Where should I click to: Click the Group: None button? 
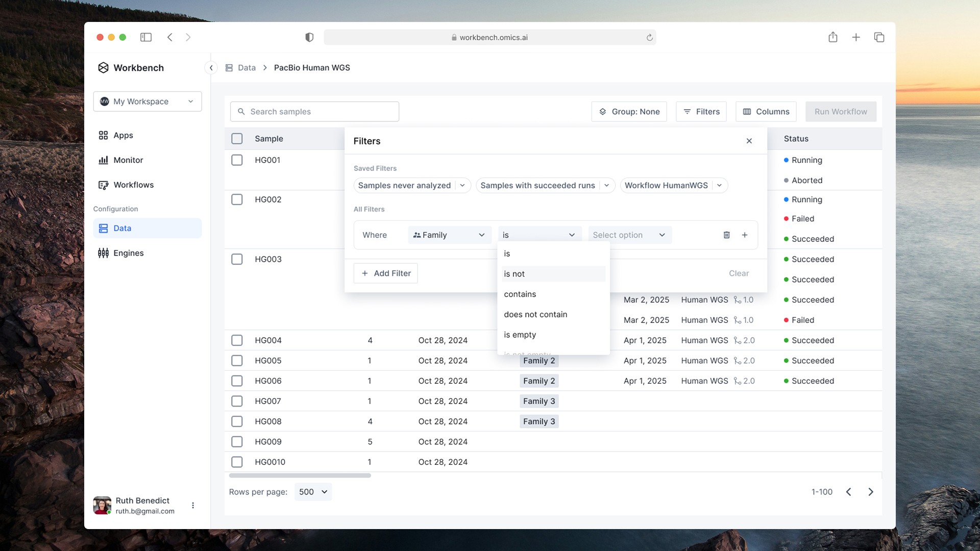tap(629, 112)
